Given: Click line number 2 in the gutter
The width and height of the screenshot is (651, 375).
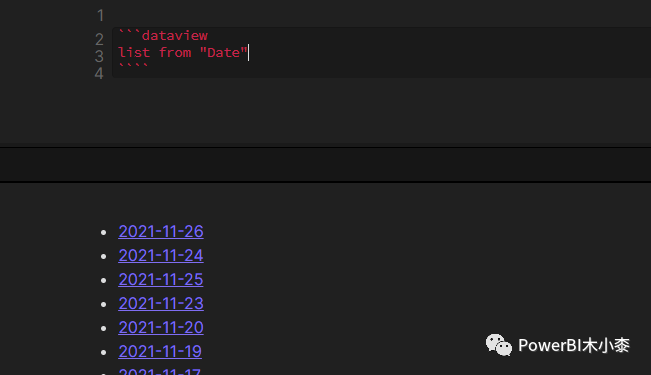Looking at the screenshot, I should click(99, 39).
